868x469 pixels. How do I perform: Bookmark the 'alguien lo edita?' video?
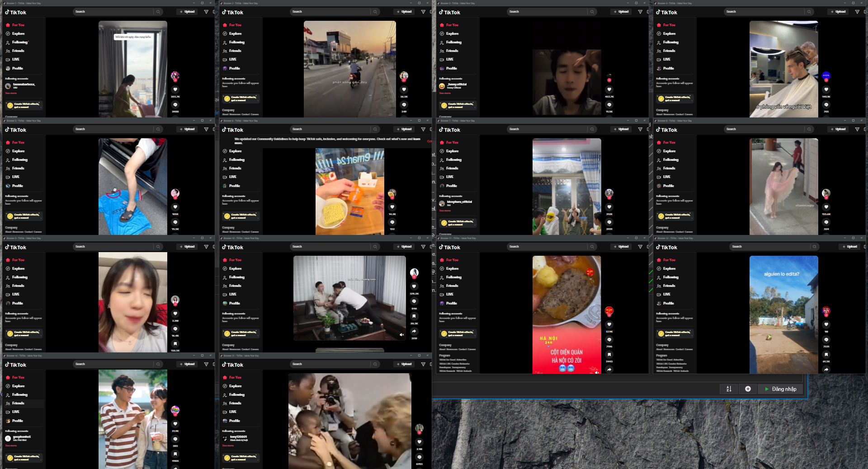tap(826, 355)
